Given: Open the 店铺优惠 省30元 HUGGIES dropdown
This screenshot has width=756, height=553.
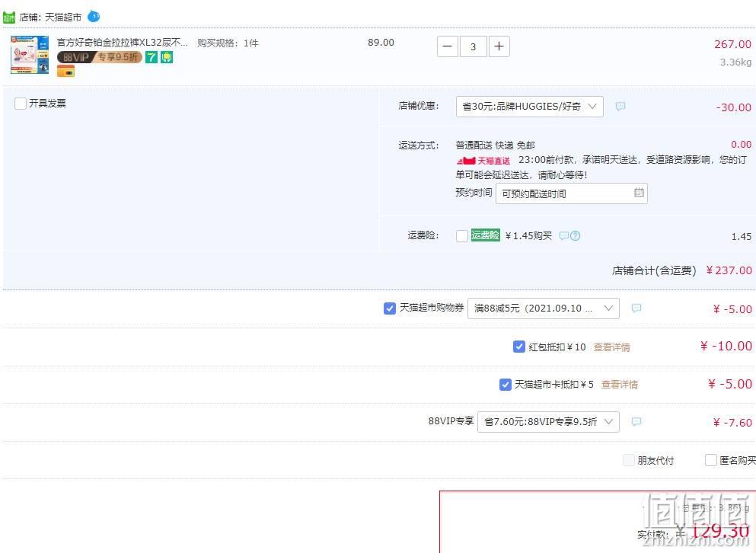Looking at the screenshot, I should click(x=529, y=106).
